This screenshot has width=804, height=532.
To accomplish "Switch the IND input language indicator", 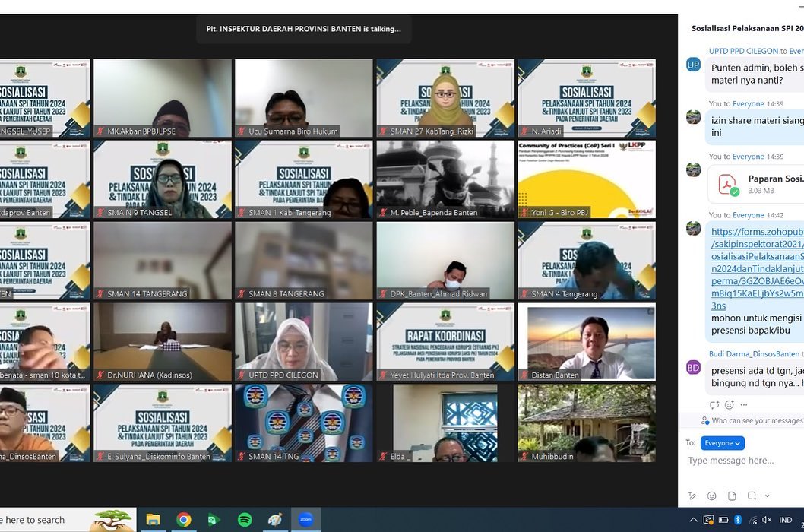I will point(785,520).
